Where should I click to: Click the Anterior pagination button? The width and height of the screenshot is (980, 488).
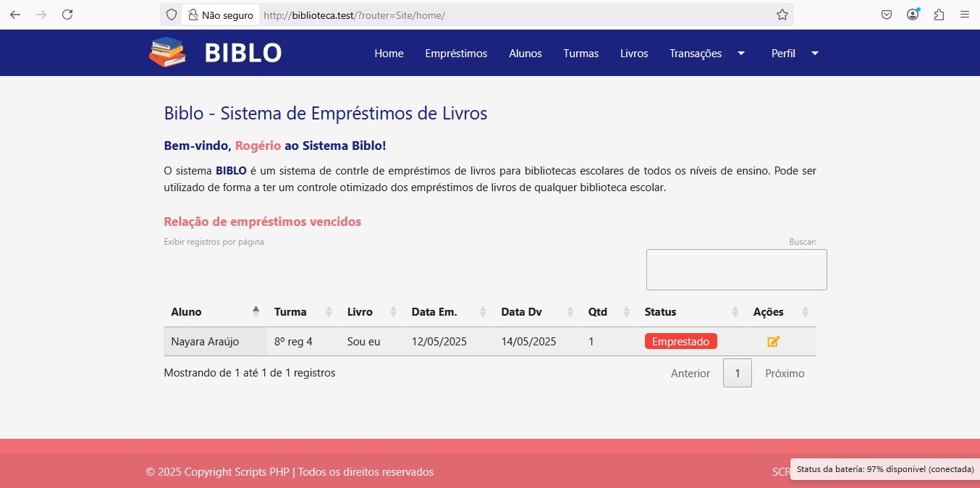coord(690,374)
